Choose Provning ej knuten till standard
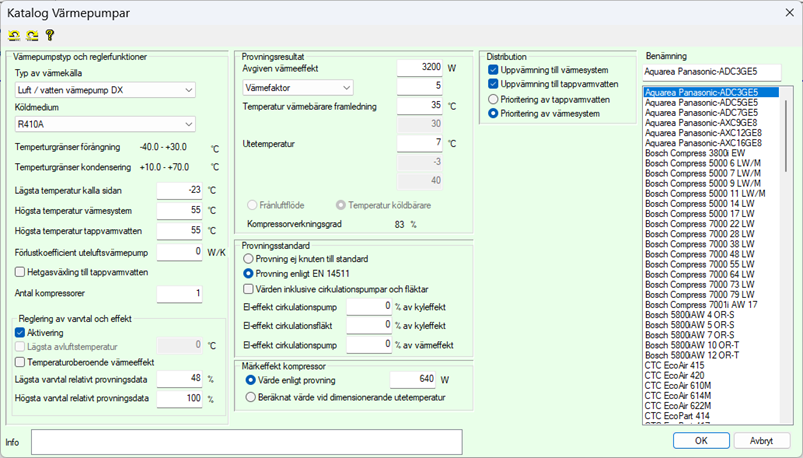 251,257
